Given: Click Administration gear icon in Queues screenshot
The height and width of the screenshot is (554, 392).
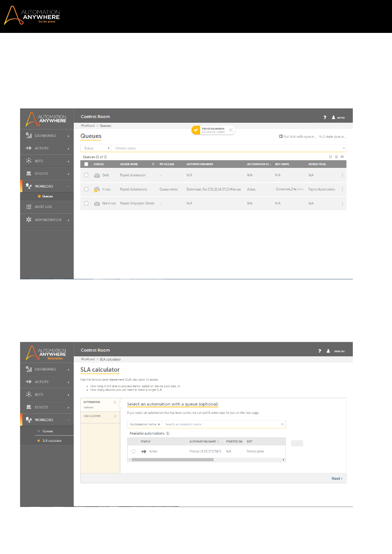Looking at the screenshot, I should pyautogui.click(x=29, y=219).
